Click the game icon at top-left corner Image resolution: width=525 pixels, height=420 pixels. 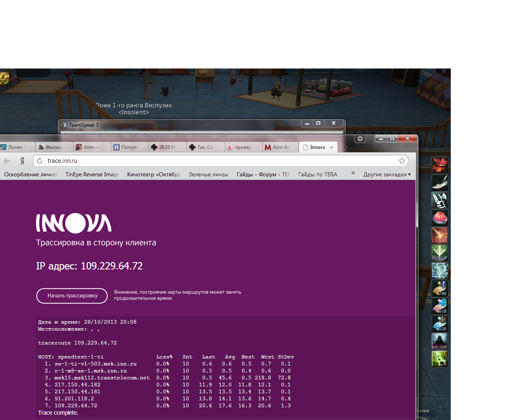pyautogui.click(x=5, y=78)
